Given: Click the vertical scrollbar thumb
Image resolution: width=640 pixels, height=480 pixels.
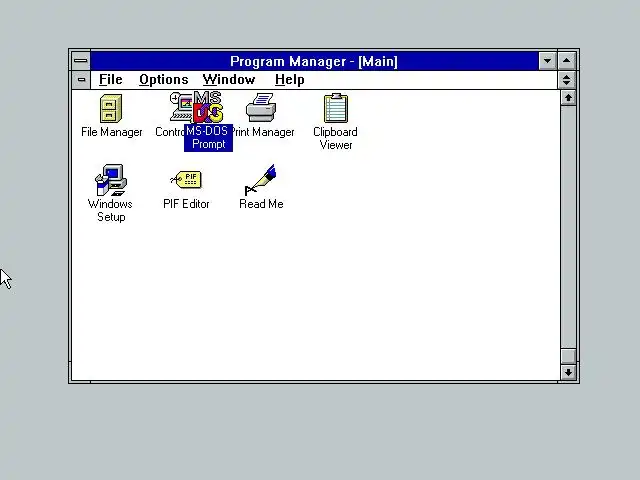Looking at the screenshot, I should 568,356.
